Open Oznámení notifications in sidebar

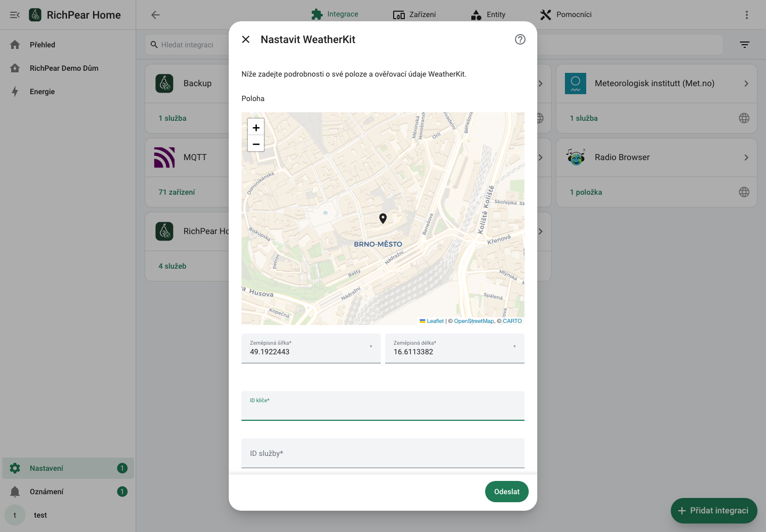click(x=68, y=492)
